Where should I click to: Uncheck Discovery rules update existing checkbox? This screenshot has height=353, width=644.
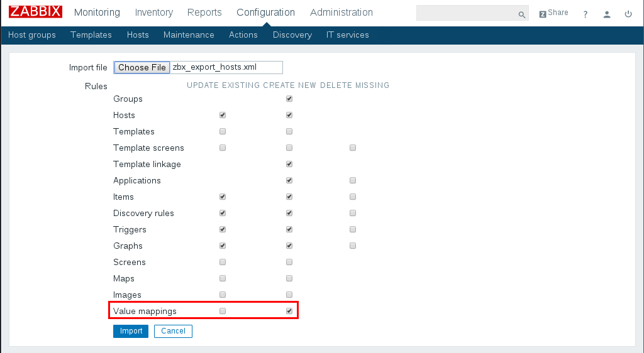223,213
